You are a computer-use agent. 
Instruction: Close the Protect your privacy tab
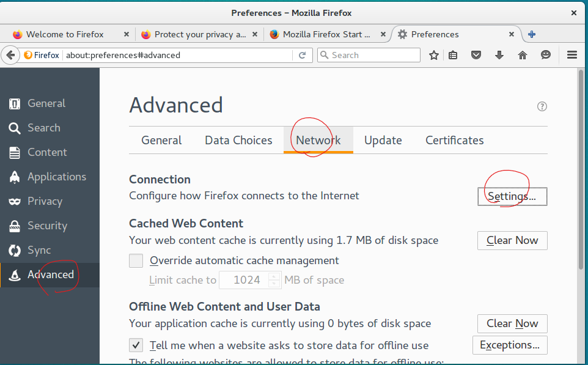pyautogui.click(x=255, y=34)
